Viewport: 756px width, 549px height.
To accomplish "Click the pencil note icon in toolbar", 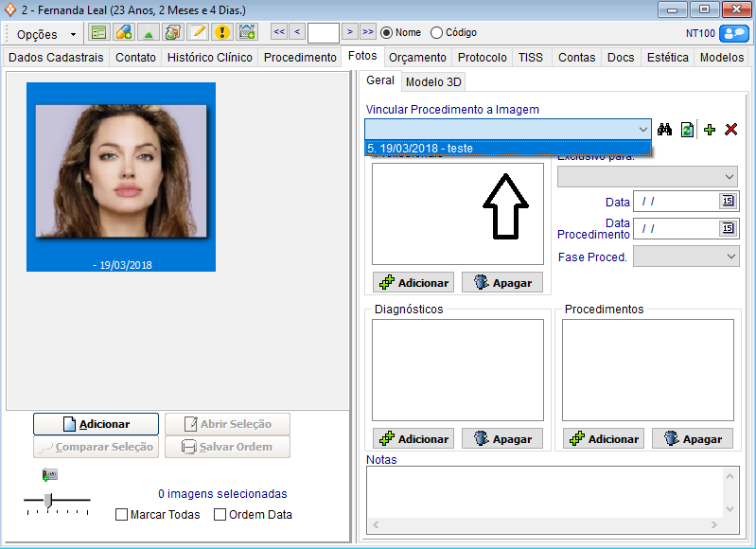I will [197, 32].
